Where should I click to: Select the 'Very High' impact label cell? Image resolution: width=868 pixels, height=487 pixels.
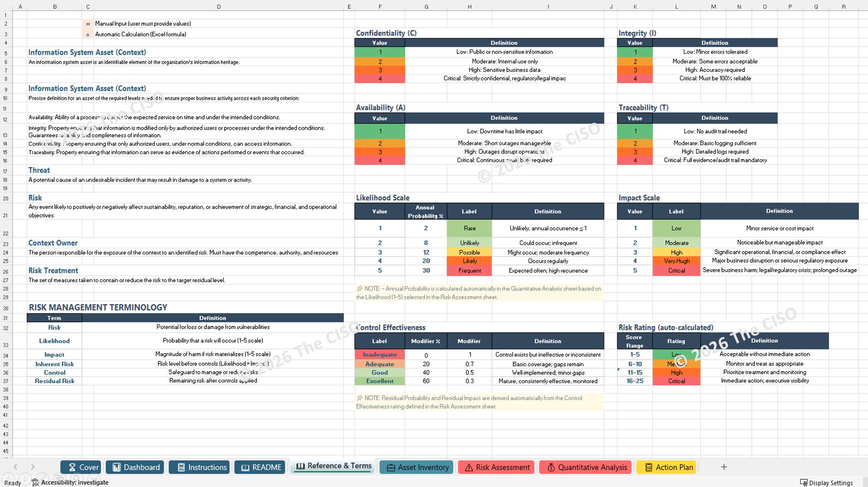pyautogui.click(x=677, y=261)
